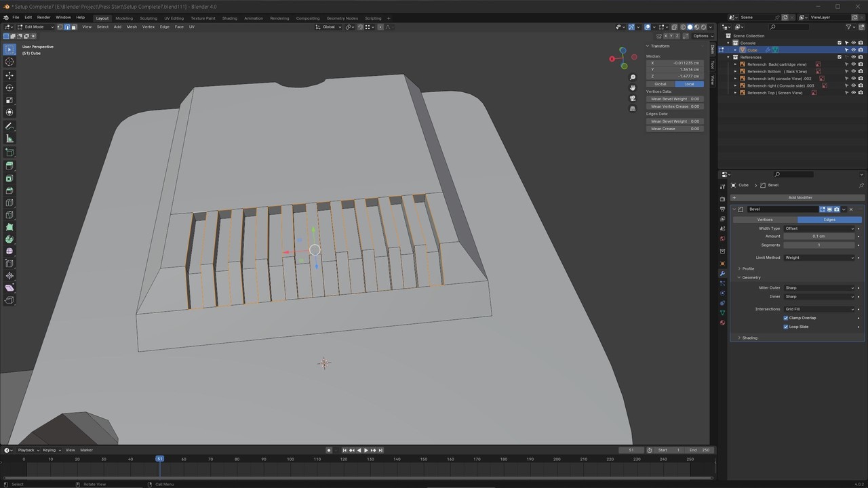Switch Bevel mode to Vertices

pos(765,220)
